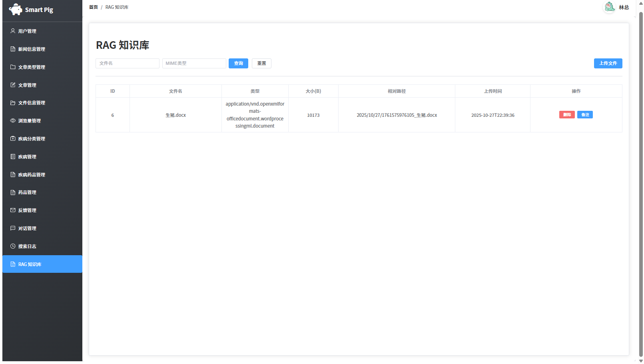The image size is (644, 364).
Task: Click the 疾病管理 notebook icon
Action: click(x=13, y=156)
